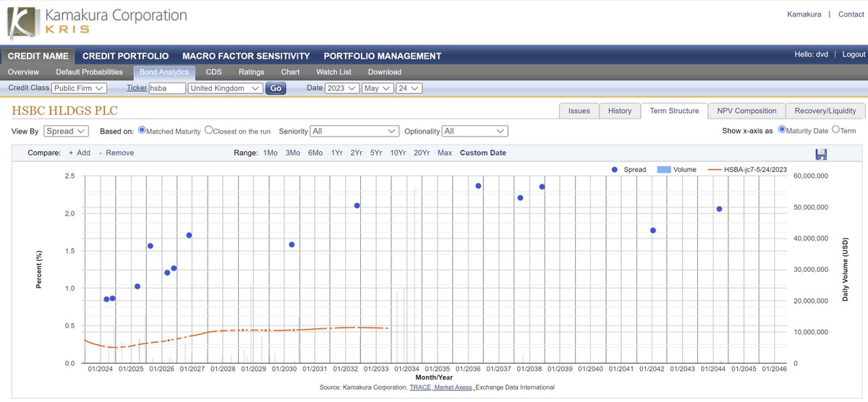Toggle the Volume legend swatch
The height and width of the screenshot is (402, 868).
point(663,169)
